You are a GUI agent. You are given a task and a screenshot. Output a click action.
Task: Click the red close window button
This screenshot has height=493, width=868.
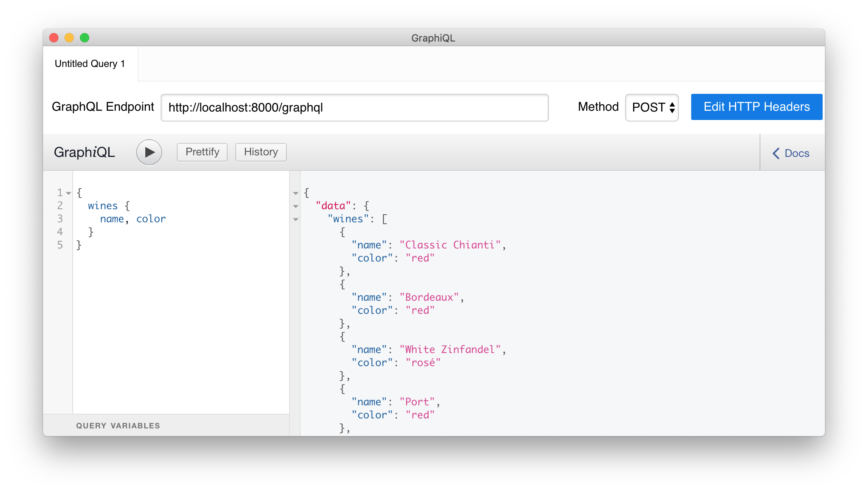[x=54, y=38]
